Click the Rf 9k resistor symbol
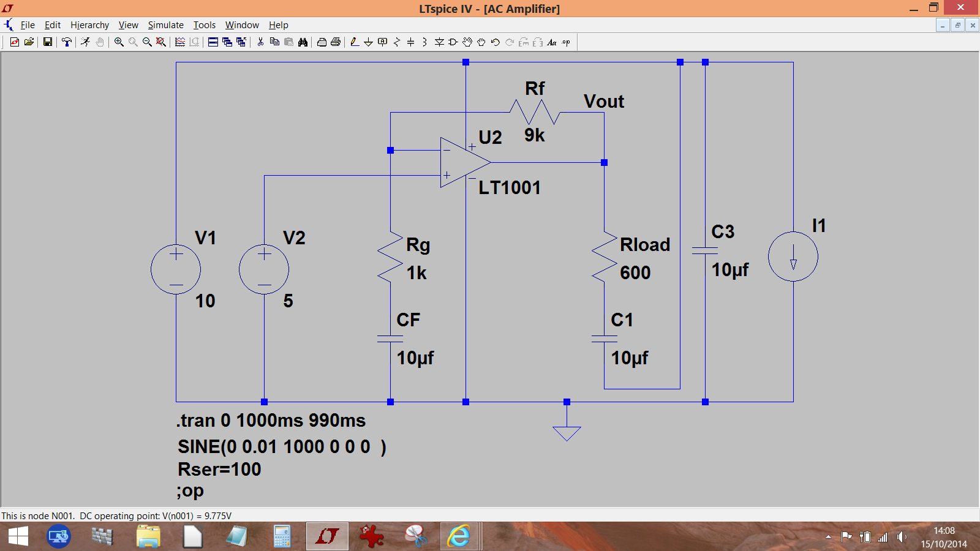 535,113
